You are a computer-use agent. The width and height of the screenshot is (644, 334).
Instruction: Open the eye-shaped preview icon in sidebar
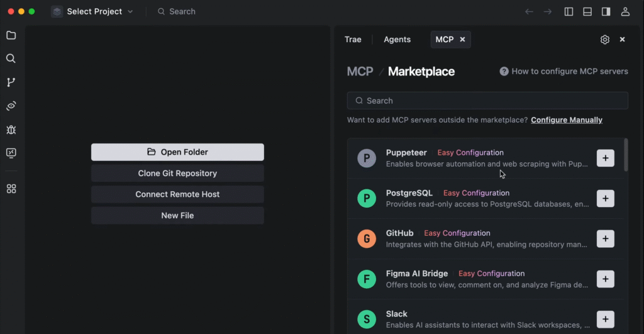11,106
